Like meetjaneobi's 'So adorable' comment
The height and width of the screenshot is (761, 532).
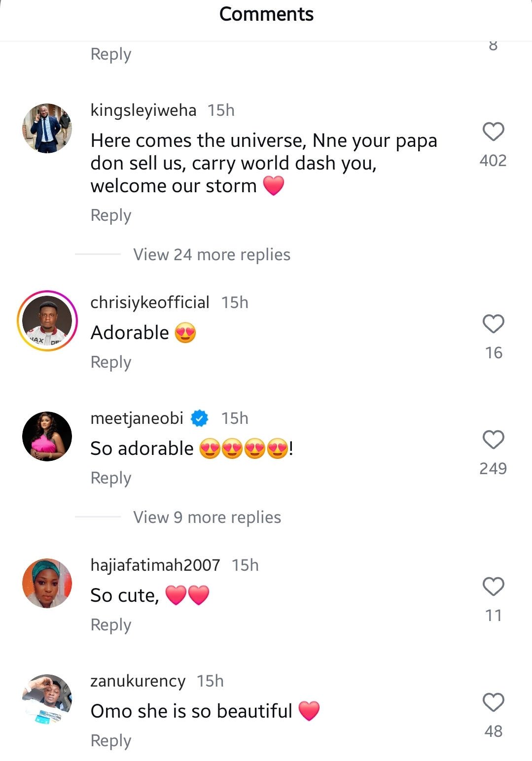pyautogui.click(x=493, y=440)
